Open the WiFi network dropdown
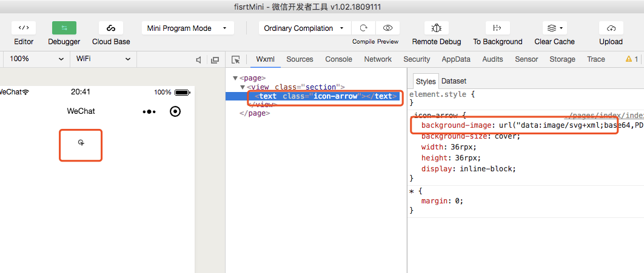 point(104,59)
